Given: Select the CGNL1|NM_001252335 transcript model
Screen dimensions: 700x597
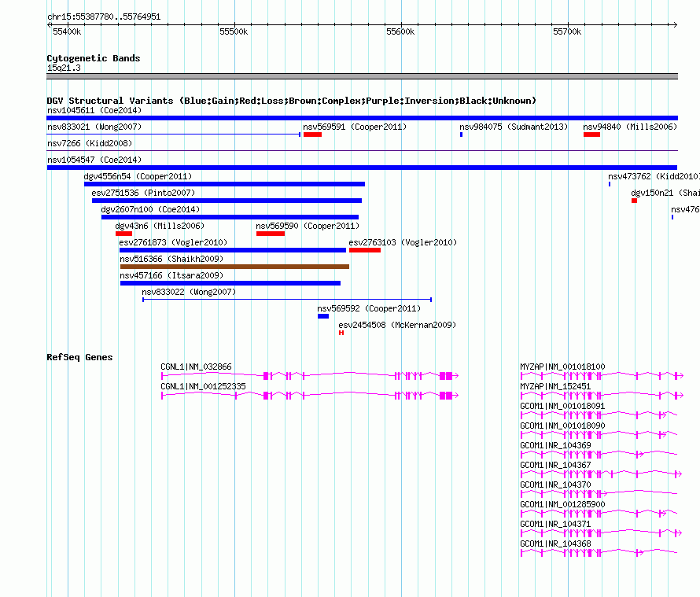Looking at the screenshot, I should click(x=310, y=396).
